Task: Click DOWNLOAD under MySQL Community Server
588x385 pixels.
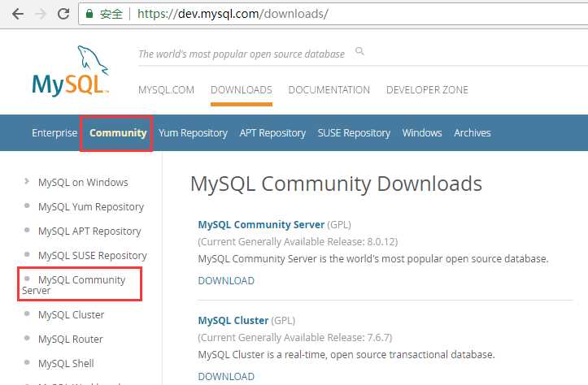Action: (226, 281)
